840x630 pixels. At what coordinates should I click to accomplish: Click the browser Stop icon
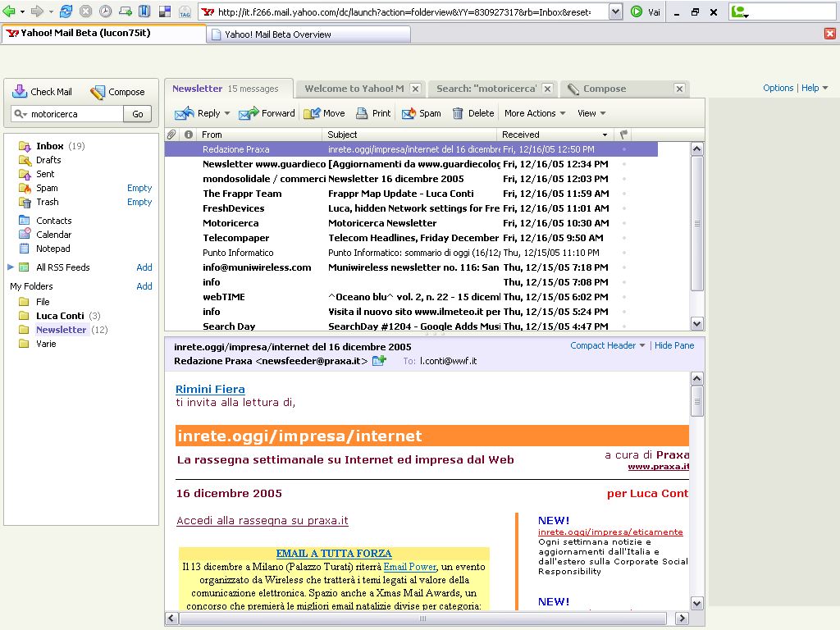(85, 11)
